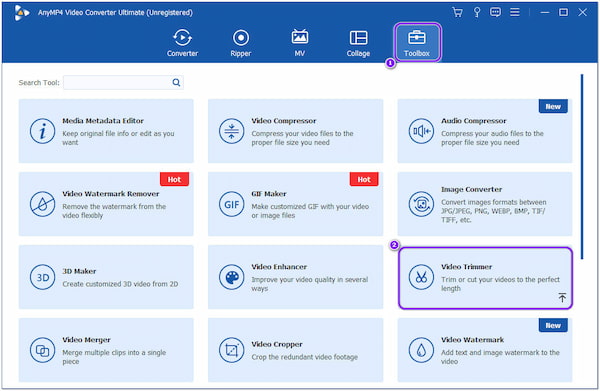Screen dimensions: 600x391
Task: Click the Video Enhancer palette icon
Action: (x=232, y=277)
